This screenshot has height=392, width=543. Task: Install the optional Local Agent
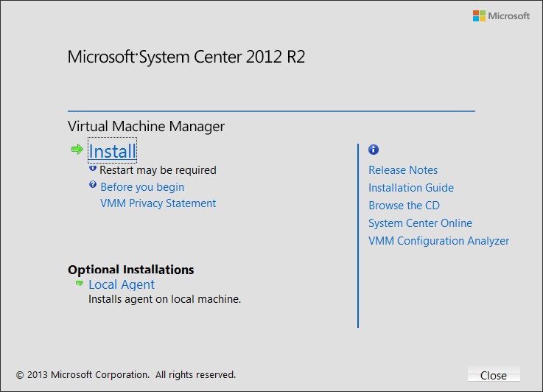point(122,284)
